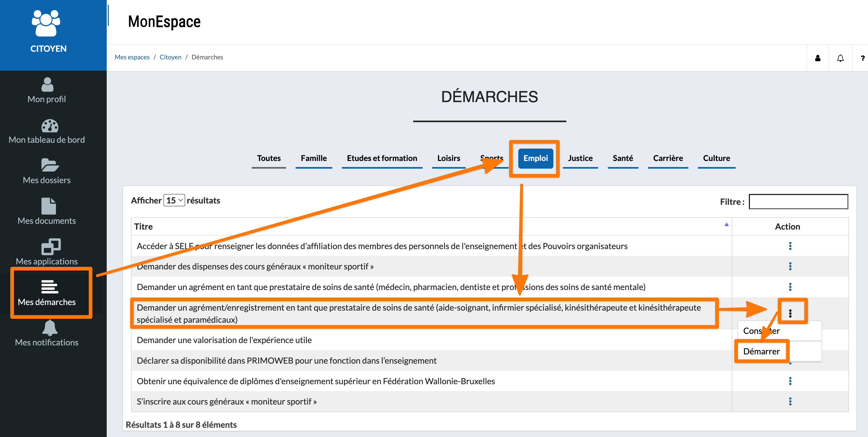Open action menu for Accéder à SELF row
Viewport: 868px width, 437px height.
coord(790,246)
